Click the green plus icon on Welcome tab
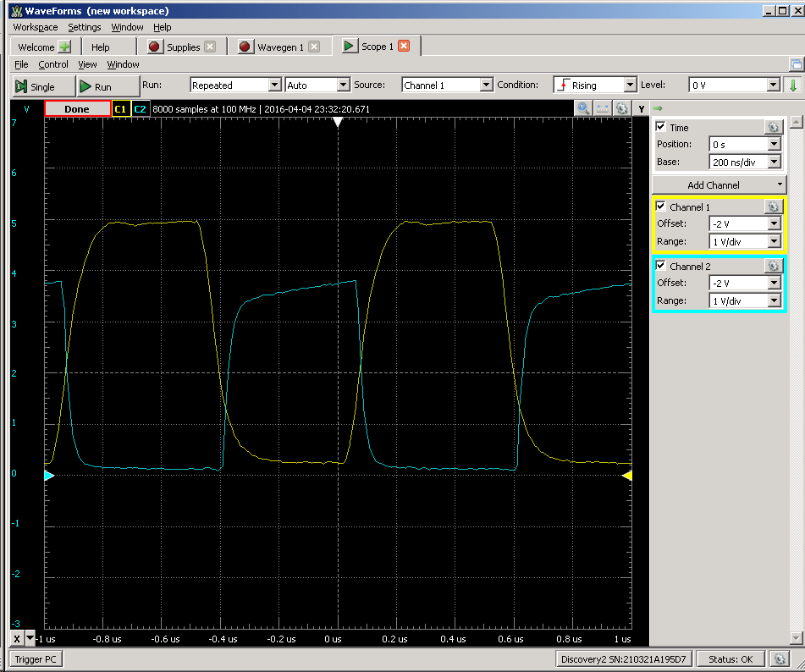 64,47
